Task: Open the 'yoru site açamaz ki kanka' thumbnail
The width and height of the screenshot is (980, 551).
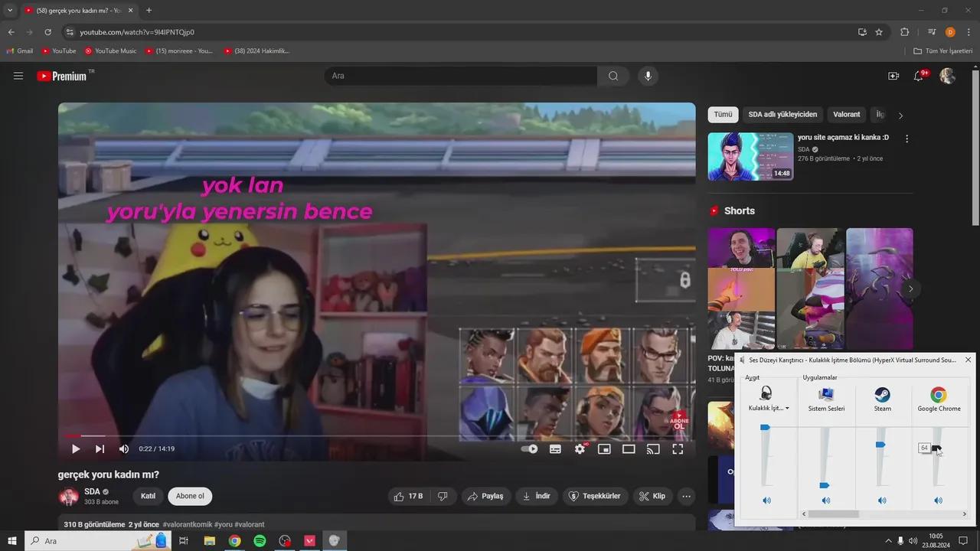Action: (x=750, y=156)
